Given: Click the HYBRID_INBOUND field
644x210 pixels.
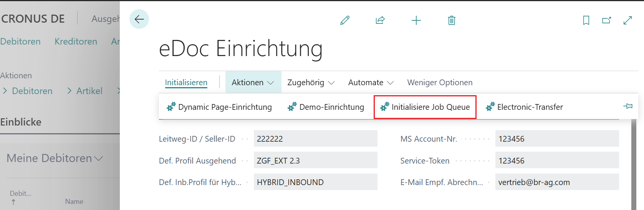Looking at the screenshot, I should (315, 182).
